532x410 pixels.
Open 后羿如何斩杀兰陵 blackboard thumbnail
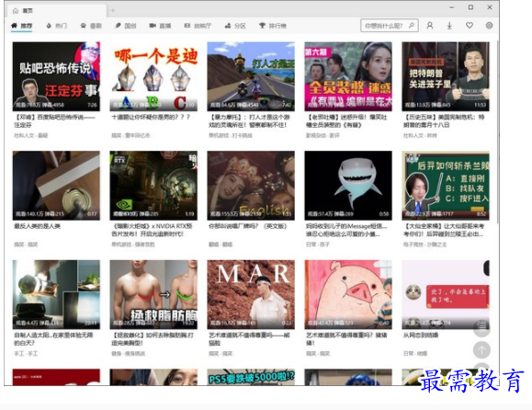click(446, 186)
